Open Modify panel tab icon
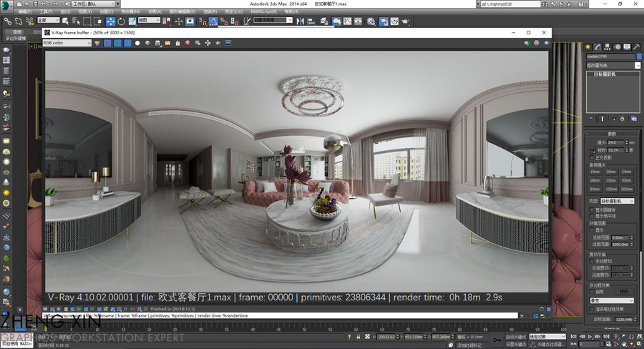644x349 pixels. 597,46
